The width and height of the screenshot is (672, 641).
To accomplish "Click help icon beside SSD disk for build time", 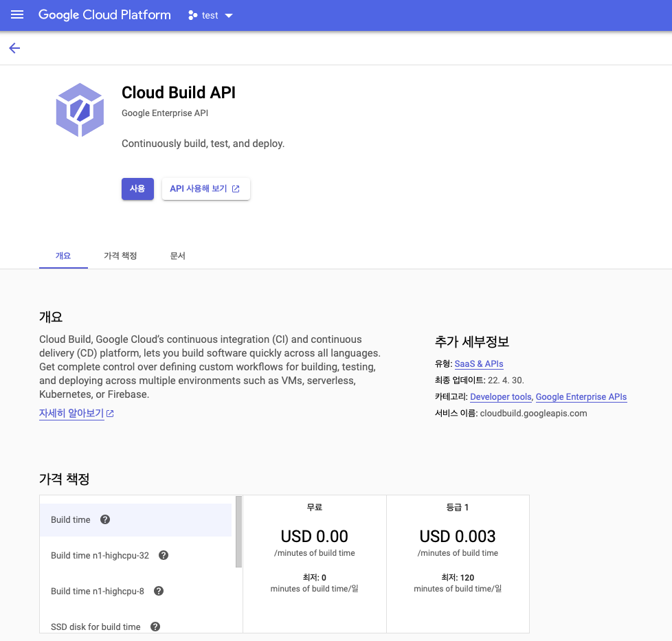I will click(155, 627).
